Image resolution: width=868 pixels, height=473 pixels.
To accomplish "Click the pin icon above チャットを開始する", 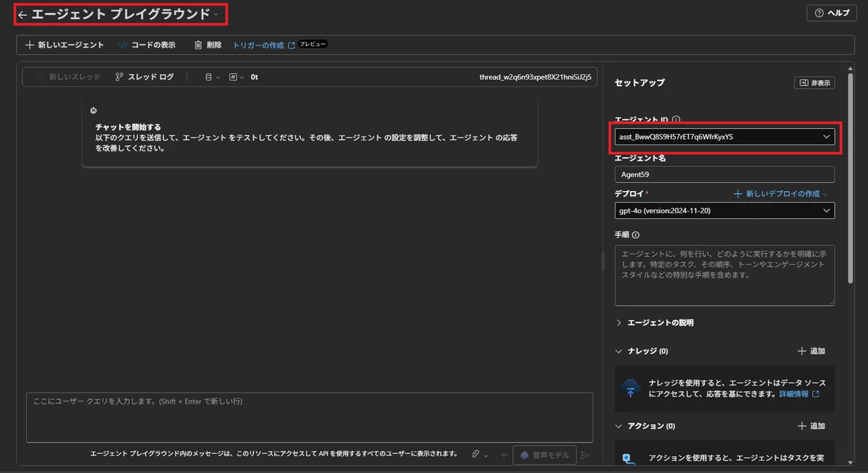I will [93, 111].
